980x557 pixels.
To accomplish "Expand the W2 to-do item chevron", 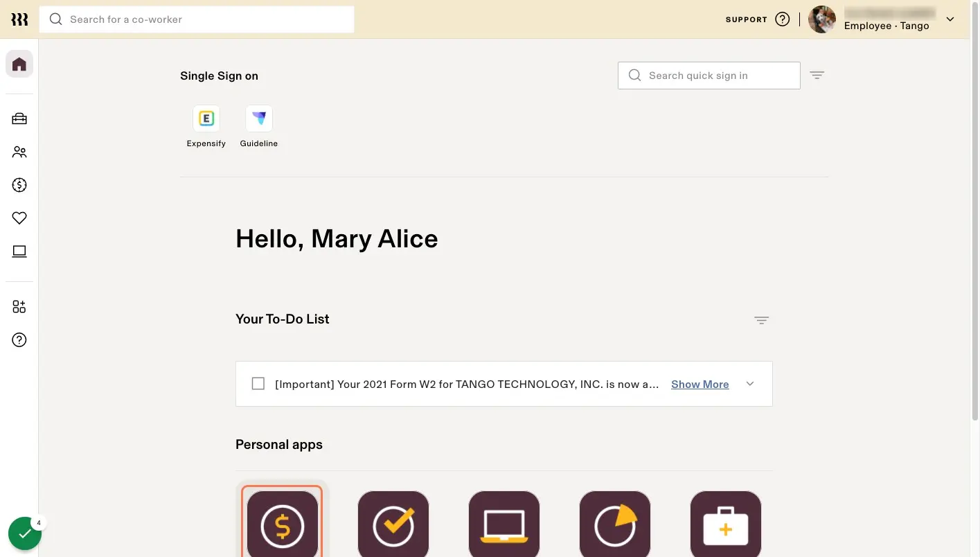I will click(x=750, y=384).
